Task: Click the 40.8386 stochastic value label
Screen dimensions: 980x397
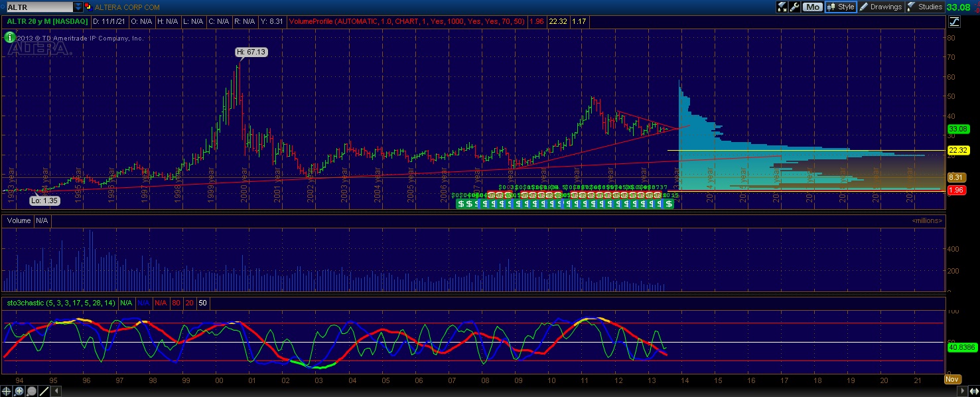Action: pyautogui.click(x=962, y=347)
